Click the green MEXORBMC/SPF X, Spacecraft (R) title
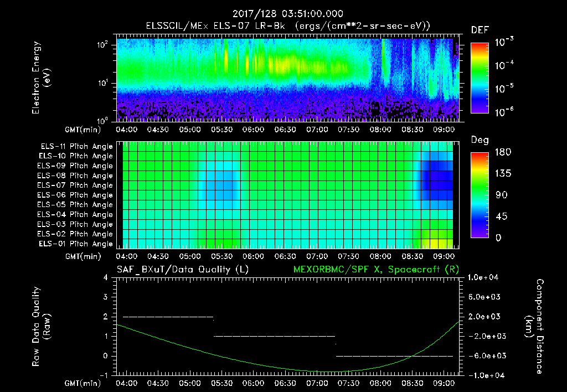The height and width of the screenshot is (392, 567). point(376,270)
